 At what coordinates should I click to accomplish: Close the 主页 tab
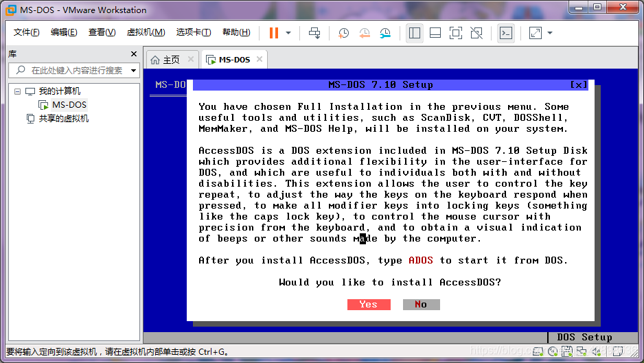pyautogui.click(x=191, y=59)
